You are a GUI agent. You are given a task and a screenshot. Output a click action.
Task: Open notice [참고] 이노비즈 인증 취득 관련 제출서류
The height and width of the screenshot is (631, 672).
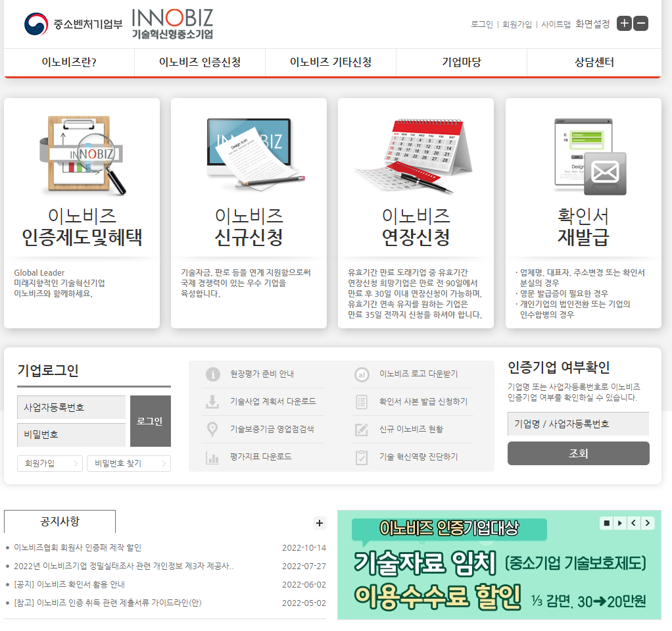click(x=108, y=603)
